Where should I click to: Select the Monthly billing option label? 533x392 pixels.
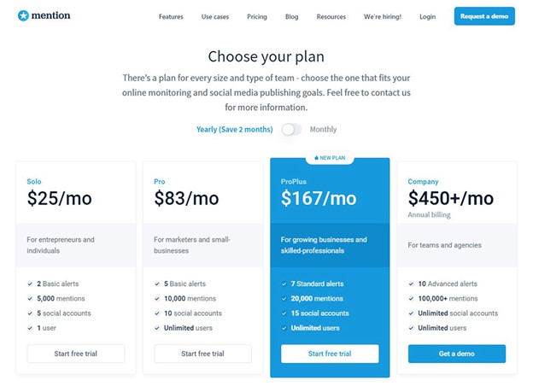(323, 130)
